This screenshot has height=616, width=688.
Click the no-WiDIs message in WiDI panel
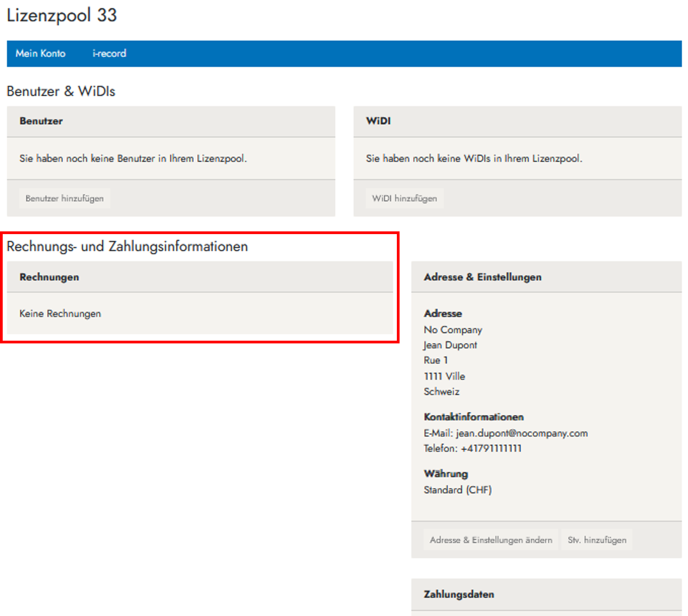474,158
